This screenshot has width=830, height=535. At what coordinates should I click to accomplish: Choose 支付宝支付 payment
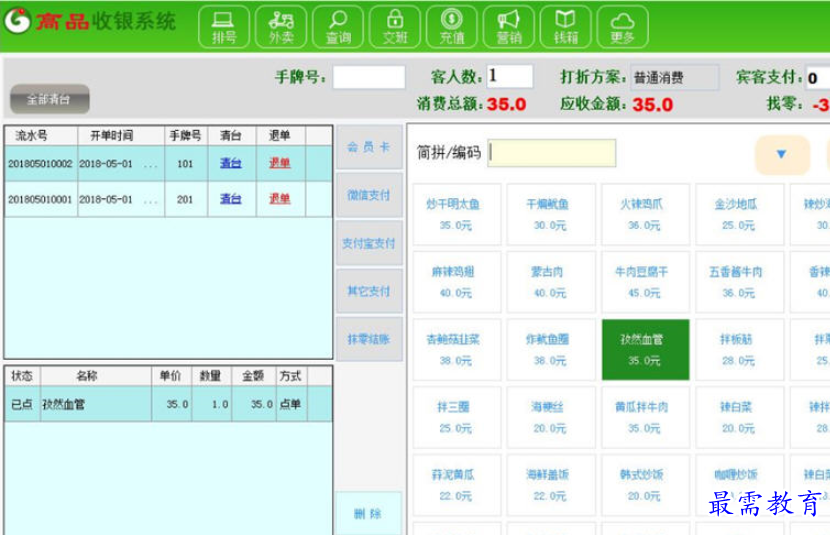point(369,243)
